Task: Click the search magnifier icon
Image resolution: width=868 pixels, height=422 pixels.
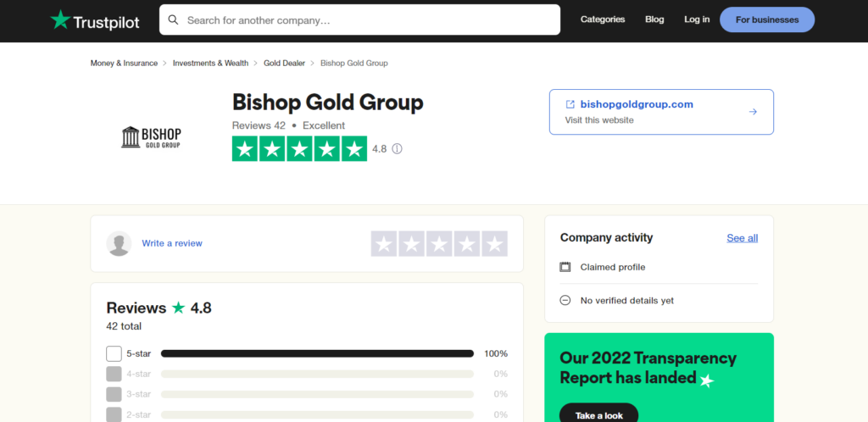Action: tap(173, 19)
